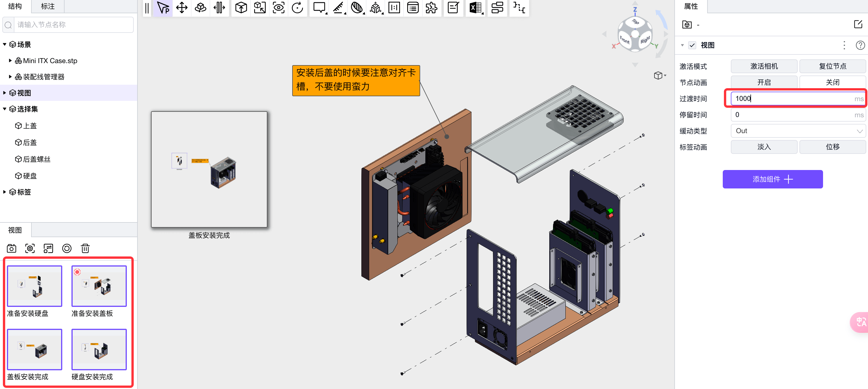Viewport: 868px width, 389px height.
Task: Expand the 标签 tree node
Action: click(x=4, y=192)
